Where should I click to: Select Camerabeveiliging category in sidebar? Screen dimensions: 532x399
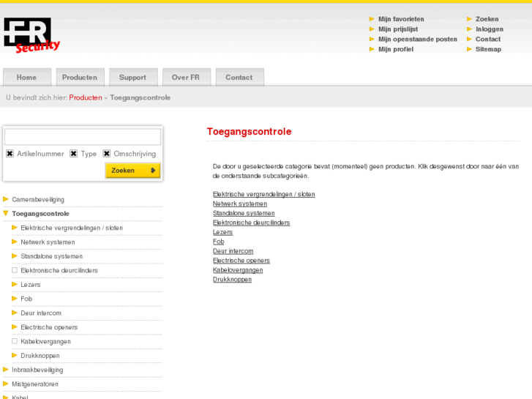pyautogui.click(x=38, y=200)
